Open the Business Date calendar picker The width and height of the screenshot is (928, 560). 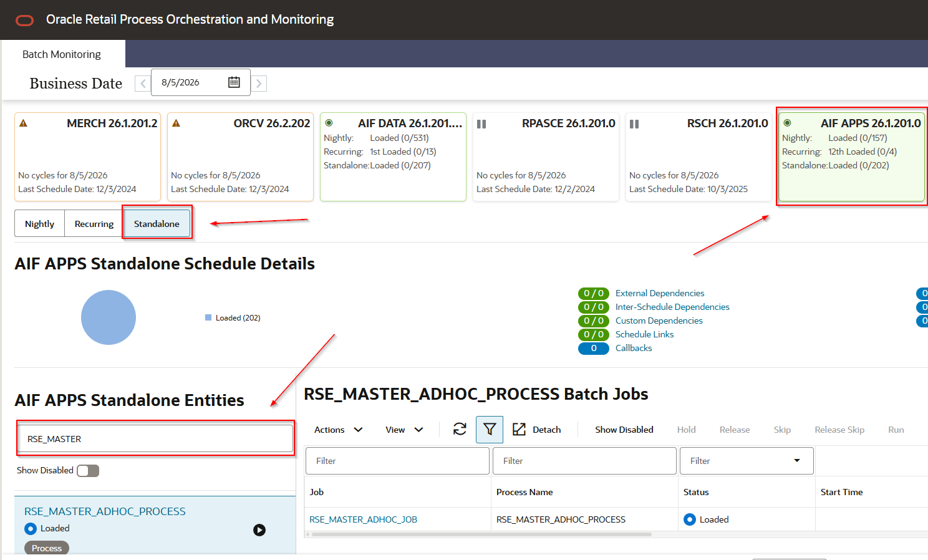click(234, 82)
